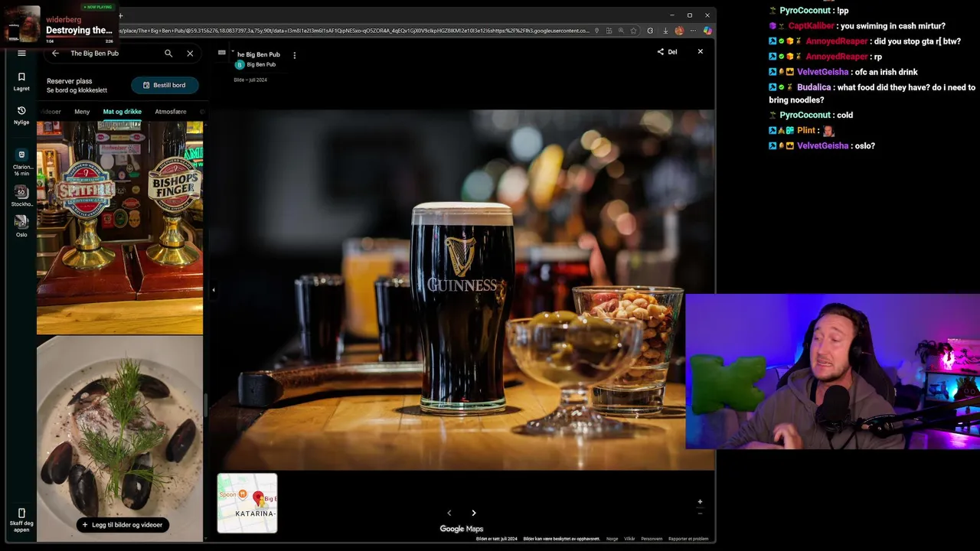Select the Mat og drikke tab

click(122, 112)
